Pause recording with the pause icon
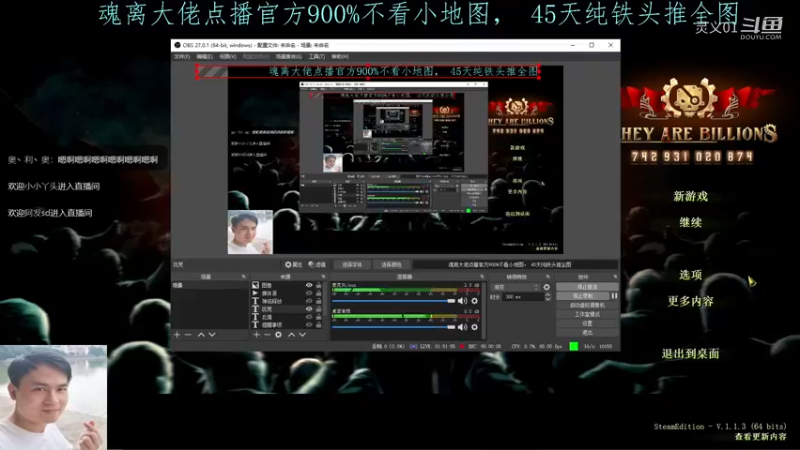 point(614,296)
